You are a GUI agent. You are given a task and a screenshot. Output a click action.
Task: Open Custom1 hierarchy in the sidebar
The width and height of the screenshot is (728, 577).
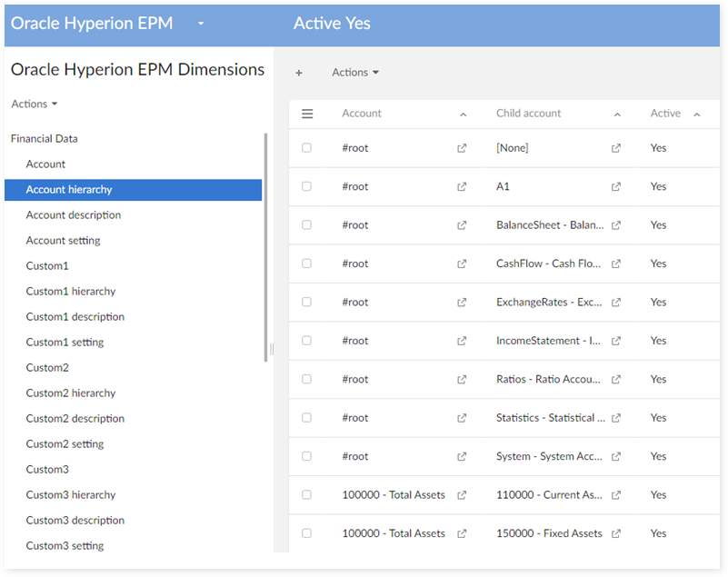coord(71,292)
